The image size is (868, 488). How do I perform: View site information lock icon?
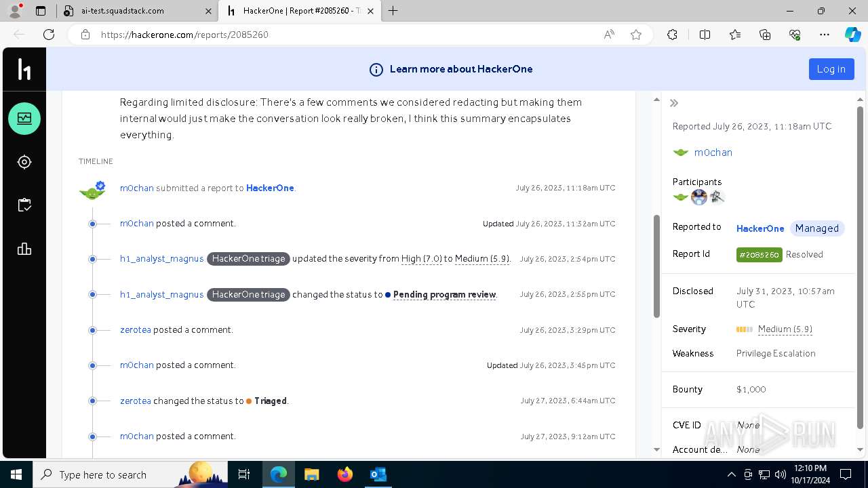(x=85, y=35)
